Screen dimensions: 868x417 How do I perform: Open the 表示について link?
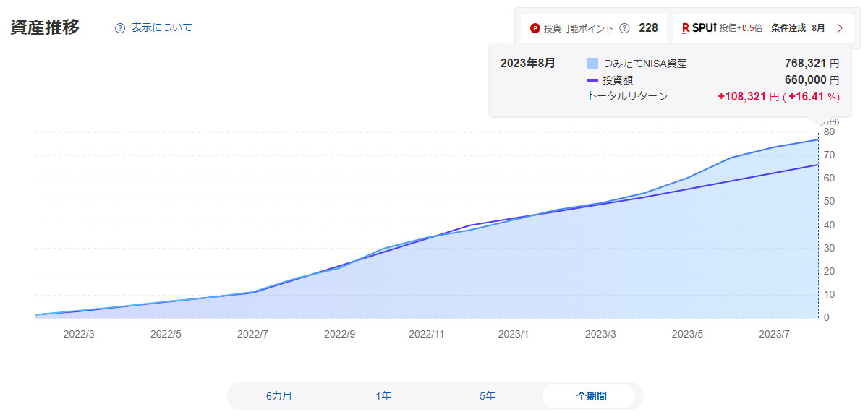click(x=161, y=28)
